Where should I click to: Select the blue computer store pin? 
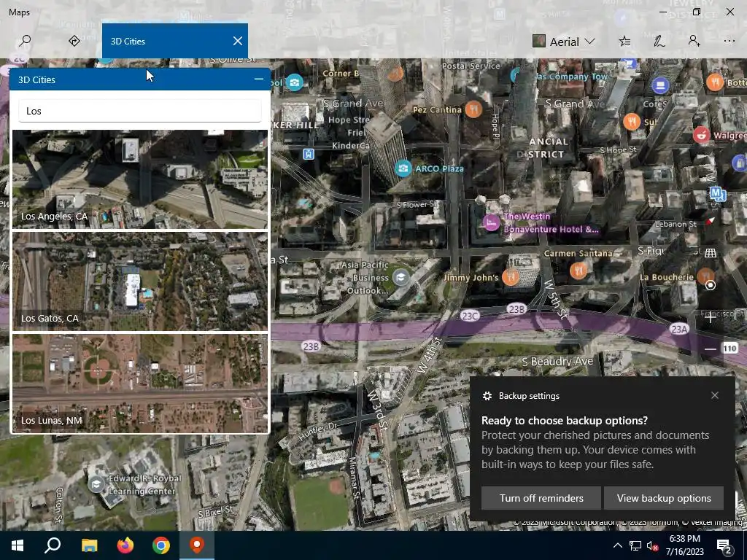[x=659, y=86]
